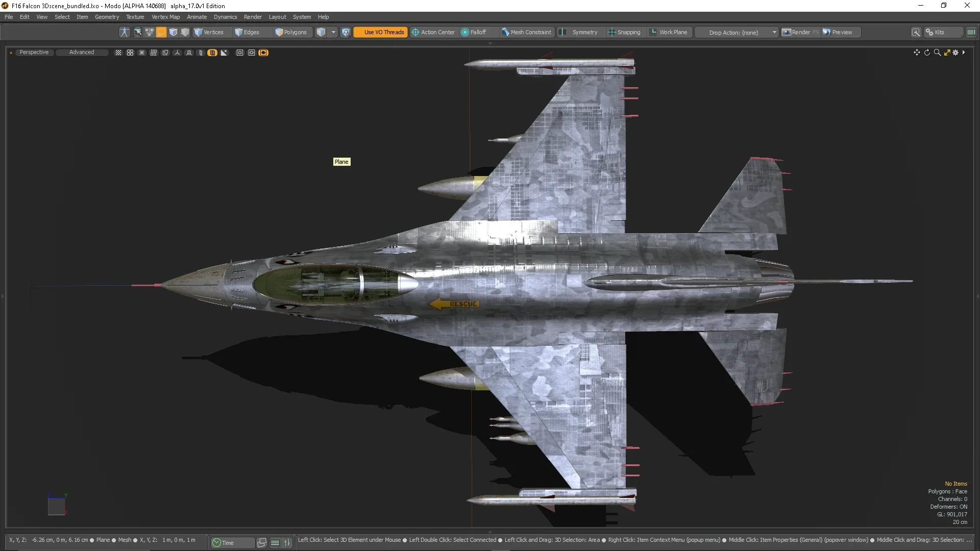The width and height of the screenshot is (980, 551).
Task: Open the Drop Action dropdown
Action: (x=738, y=32)
